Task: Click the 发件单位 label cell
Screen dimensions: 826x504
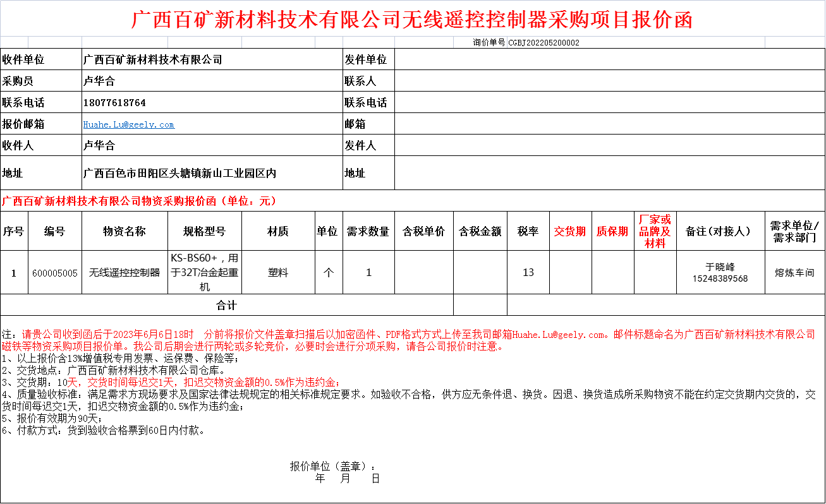Action: point(368,60)
